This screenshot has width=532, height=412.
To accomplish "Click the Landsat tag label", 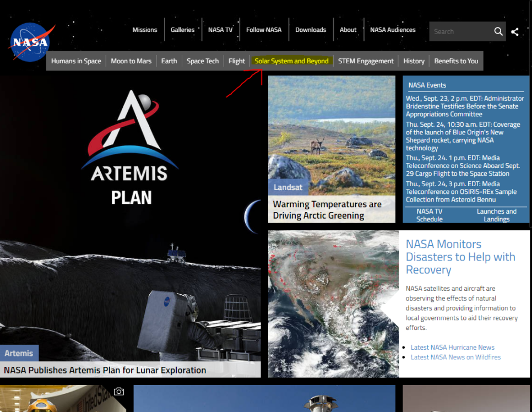I will [288, 187].
